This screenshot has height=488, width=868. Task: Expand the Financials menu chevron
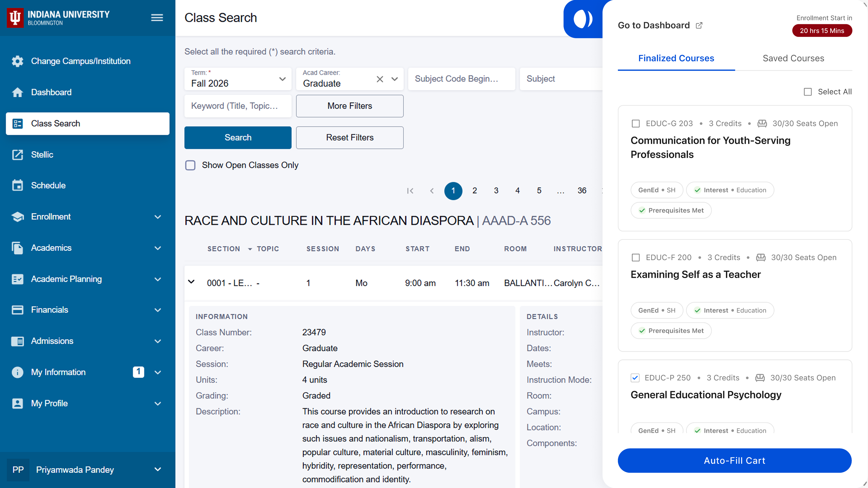158,310
